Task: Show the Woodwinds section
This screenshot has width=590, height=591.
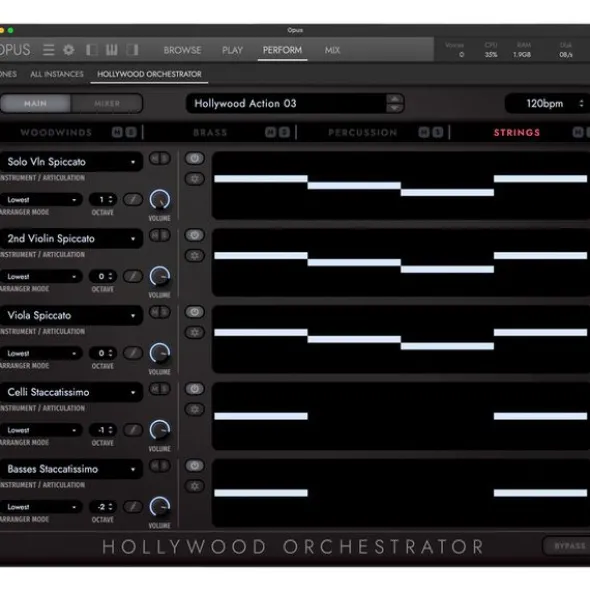Action: [x=56, y=132]
